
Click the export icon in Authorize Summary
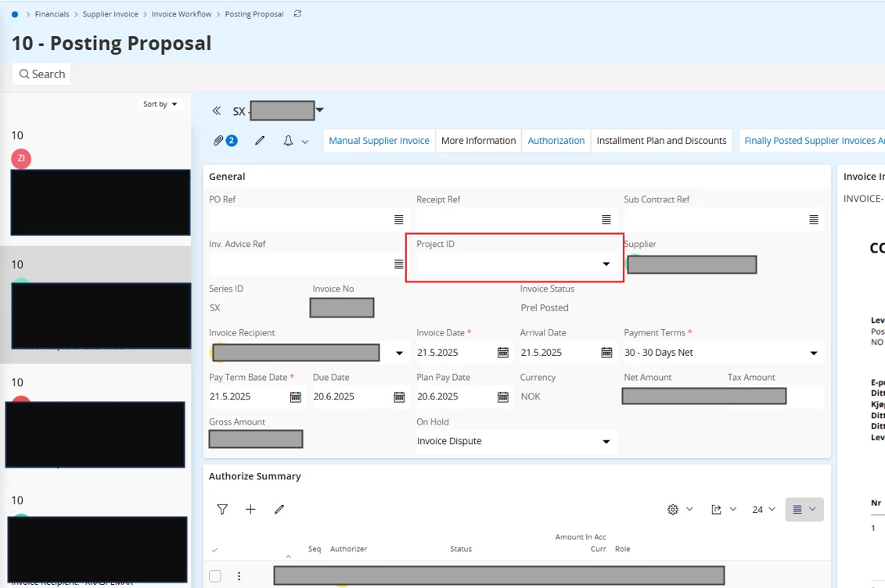(716, 510)
